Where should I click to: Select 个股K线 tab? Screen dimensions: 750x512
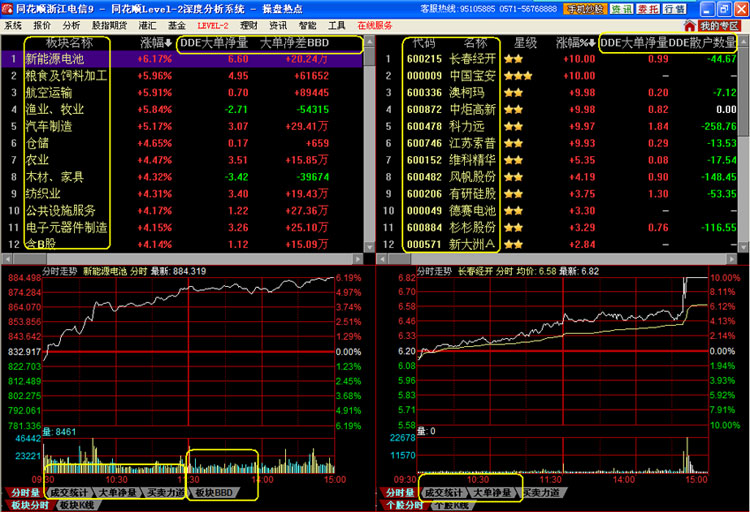(452, 506)
